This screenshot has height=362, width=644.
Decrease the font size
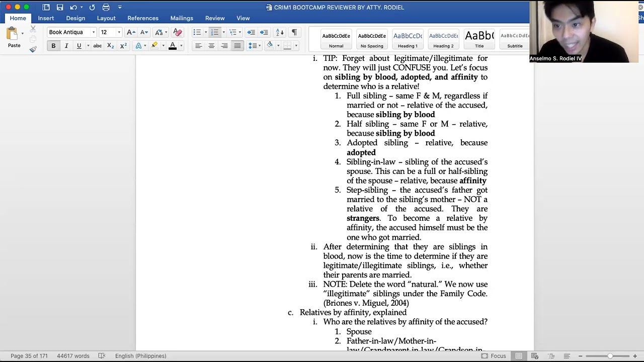(144, 32)
